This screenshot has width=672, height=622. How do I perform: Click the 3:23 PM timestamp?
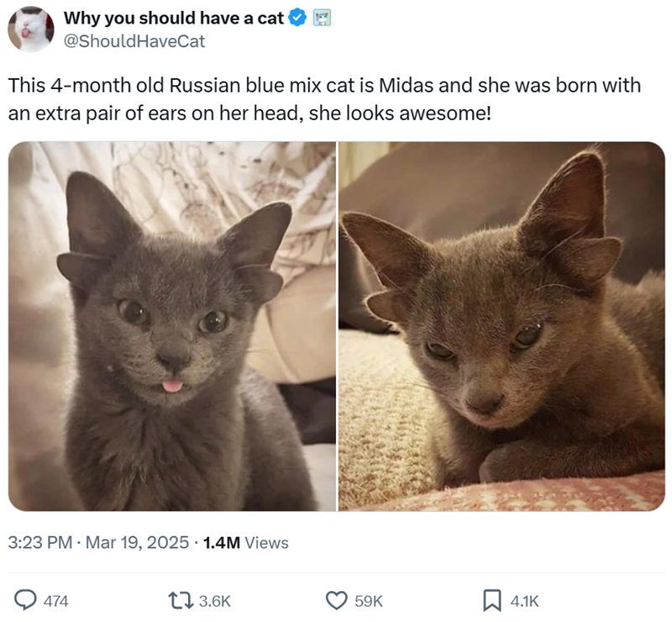pos(39,543)
